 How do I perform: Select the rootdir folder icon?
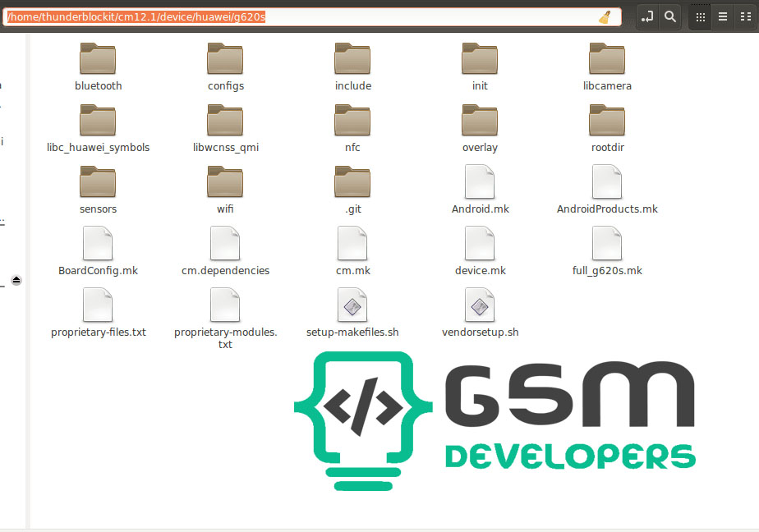[607, 120]
